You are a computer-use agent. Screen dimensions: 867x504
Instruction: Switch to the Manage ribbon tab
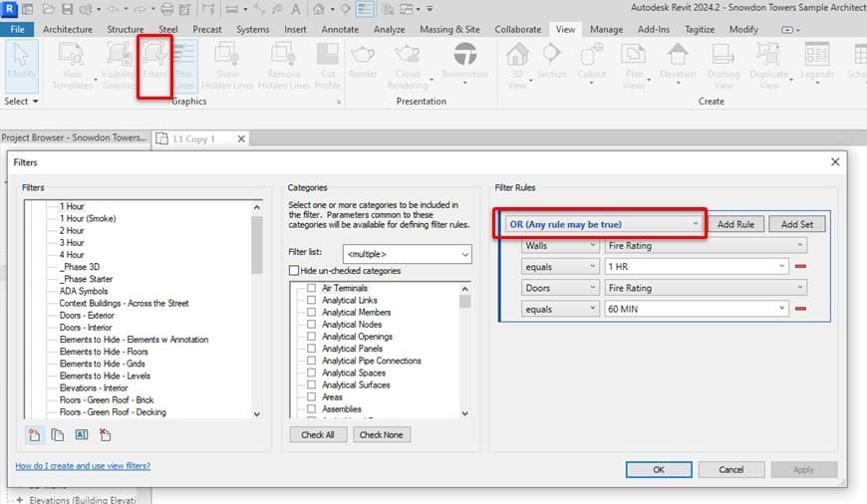[x=606, y=29]
